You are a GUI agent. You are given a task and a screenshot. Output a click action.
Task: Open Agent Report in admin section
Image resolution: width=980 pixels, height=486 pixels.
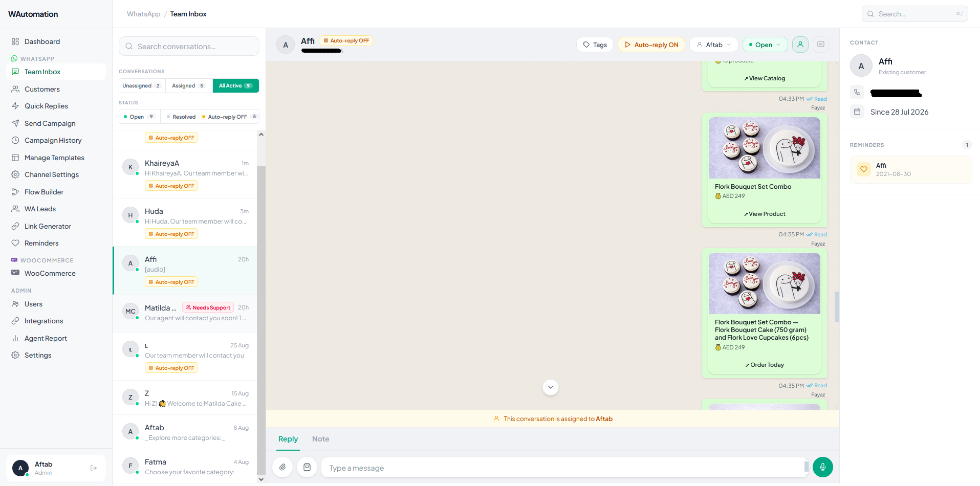pos(56,338)
